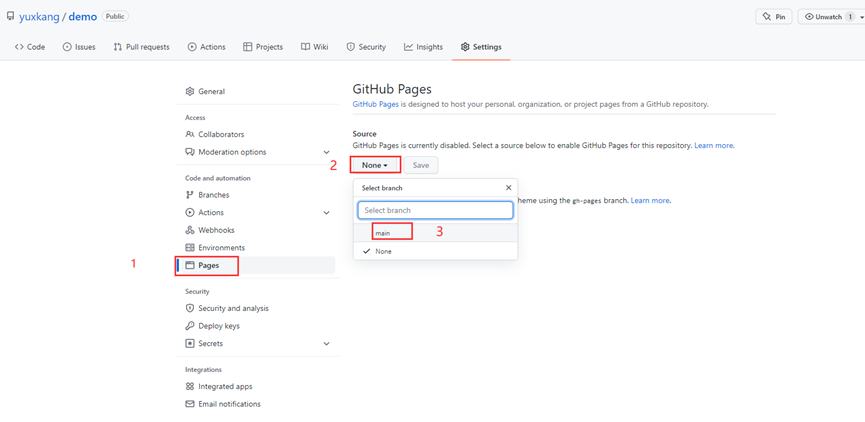Click the Integrated apps grid icon

point(190,387)
